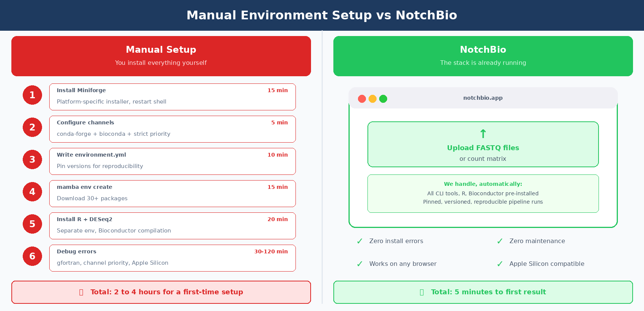Open the mamba env create step card

tap(172, 193)
